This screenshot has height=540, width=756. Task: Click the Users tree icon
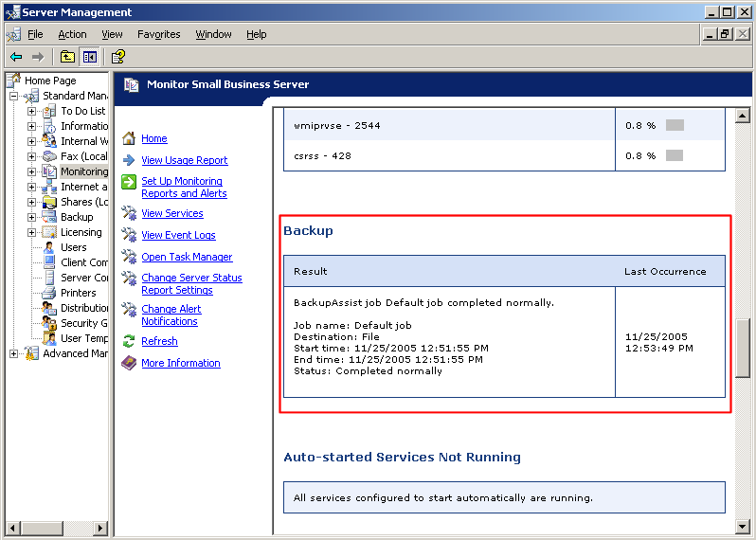tap(49, 247)
